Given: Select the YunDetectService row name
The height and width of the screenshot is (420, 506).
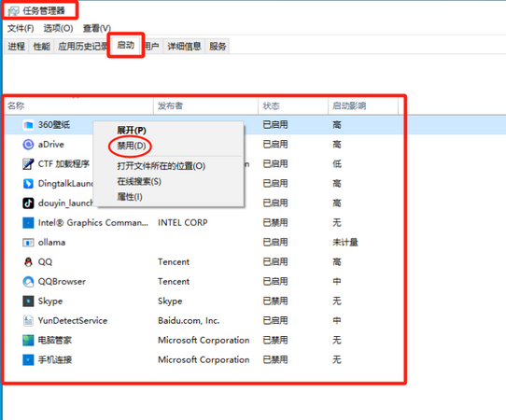Looking at the screenshot, I should (x=73, y=321).
